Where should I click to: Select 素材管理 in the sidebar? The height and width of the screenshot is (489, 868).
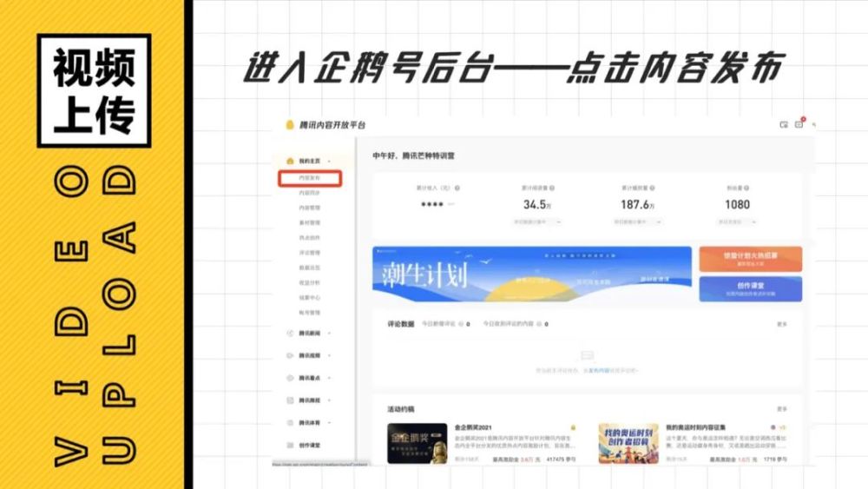pyautogui.click(x=310, y=222)
